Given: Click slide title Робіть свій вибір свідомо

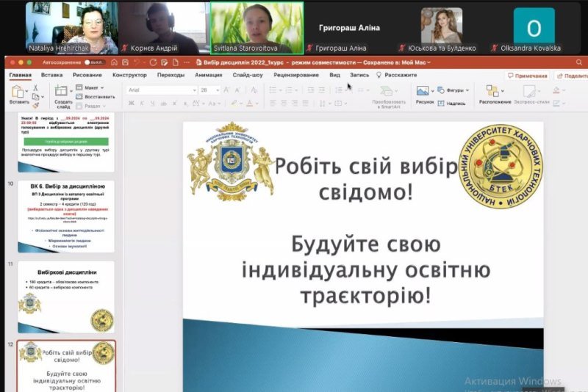Looking at the screenshot, I should pyautogui.click(x=366, y=179).
